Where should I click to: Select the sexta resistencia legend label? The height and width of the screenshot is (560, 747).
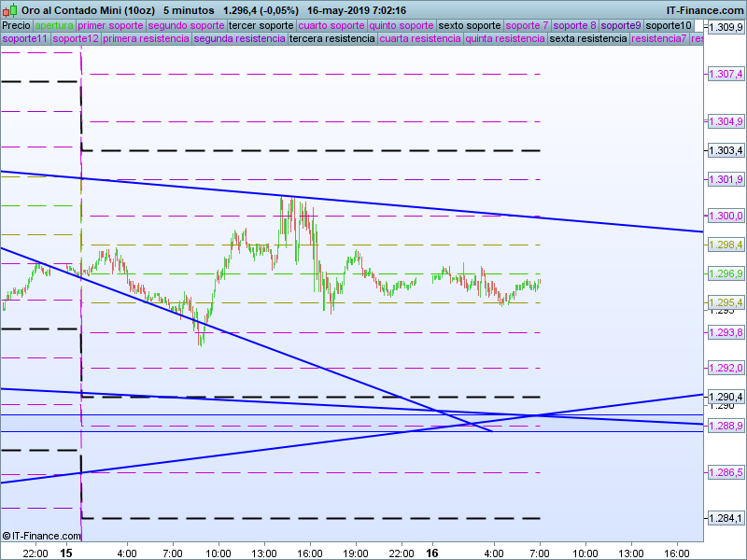point(588,39)
